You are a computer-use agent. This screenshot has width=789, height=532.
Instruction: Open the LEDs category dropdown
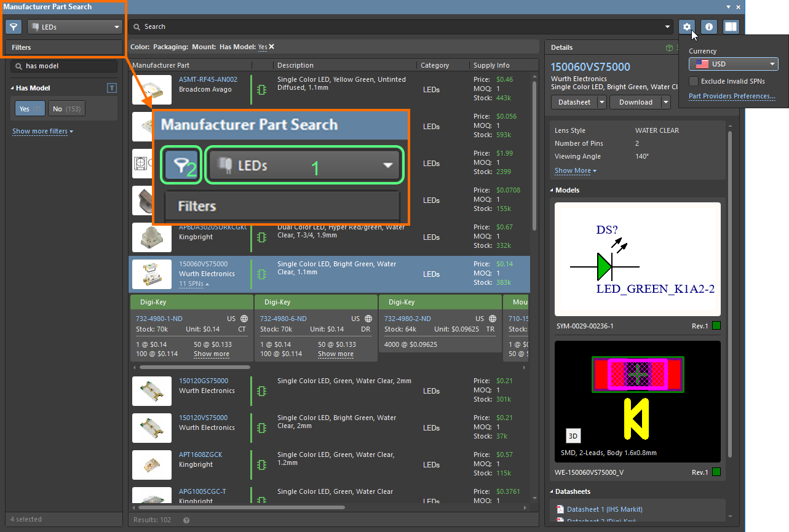(75, 27)
